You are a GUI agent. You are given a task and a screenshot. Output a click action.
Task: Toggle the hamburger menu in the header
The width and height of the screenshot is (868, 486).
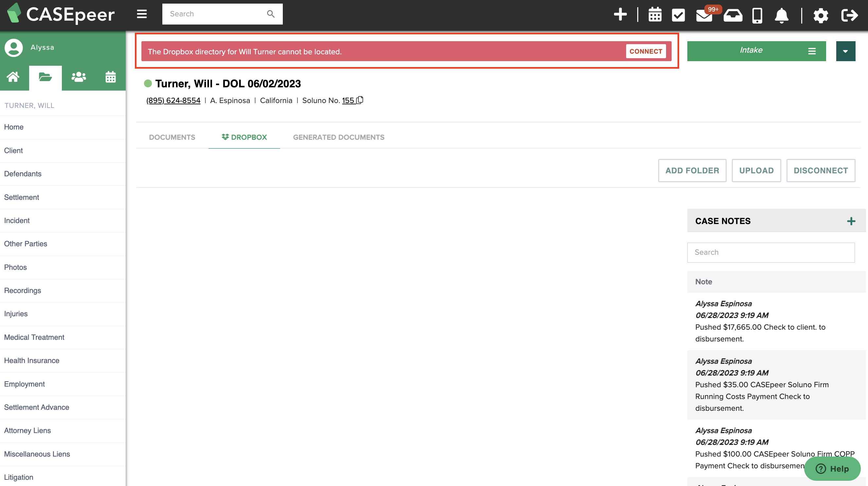(x=141, y=14)
